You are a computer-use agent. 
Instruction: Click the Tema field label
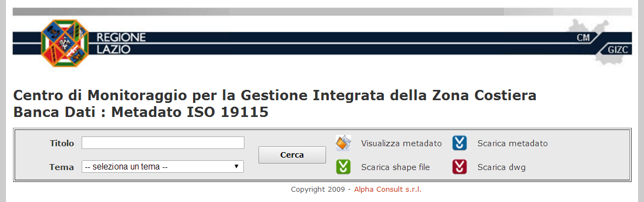coord(62,167)
